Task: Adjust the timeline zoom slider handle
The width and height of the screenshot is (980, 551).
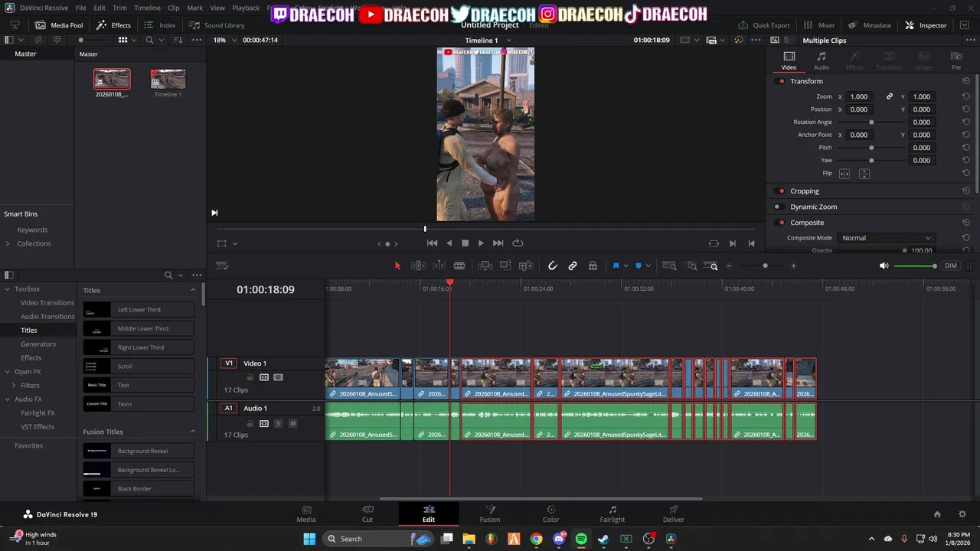Action: tap(765, 266)
